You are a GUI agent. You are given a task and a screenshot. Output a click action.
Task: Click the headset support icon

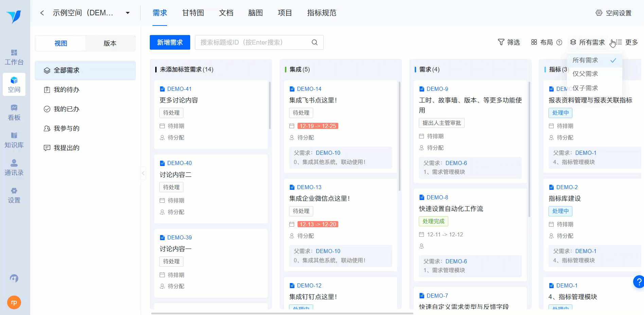click(x=14, y=278)
